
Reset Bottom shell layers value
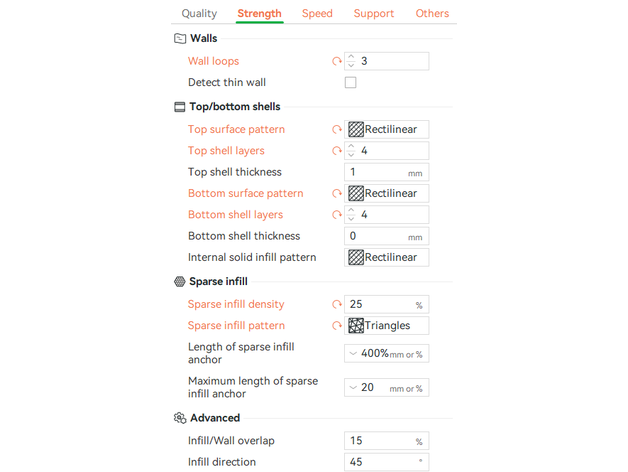coord(337,215)
